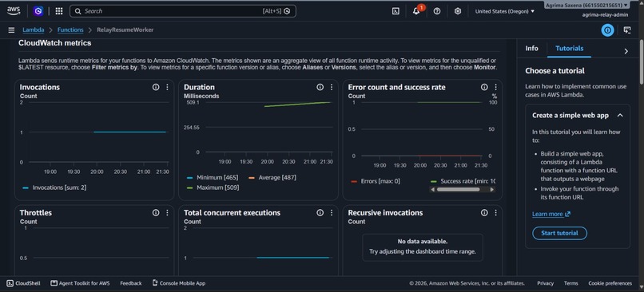
Task: Open the Learn more link
Action: click(x=551, y=214)
